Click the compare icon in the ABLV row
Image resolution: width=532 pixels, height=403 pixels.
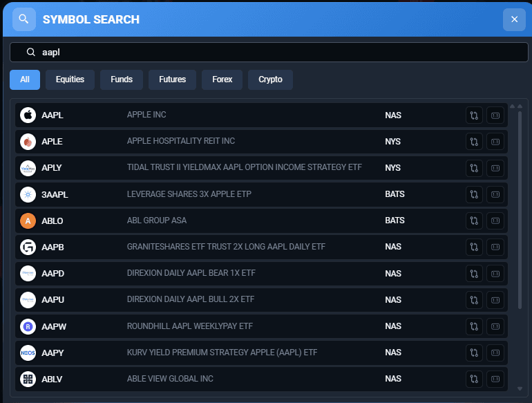[474, 379]
